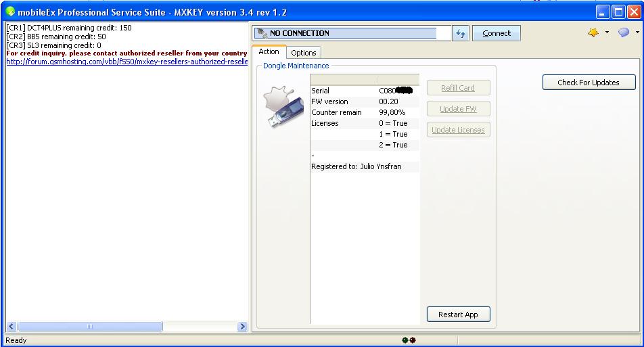Select the Action tab
The image size is (644, 347).
pos(269,52)
